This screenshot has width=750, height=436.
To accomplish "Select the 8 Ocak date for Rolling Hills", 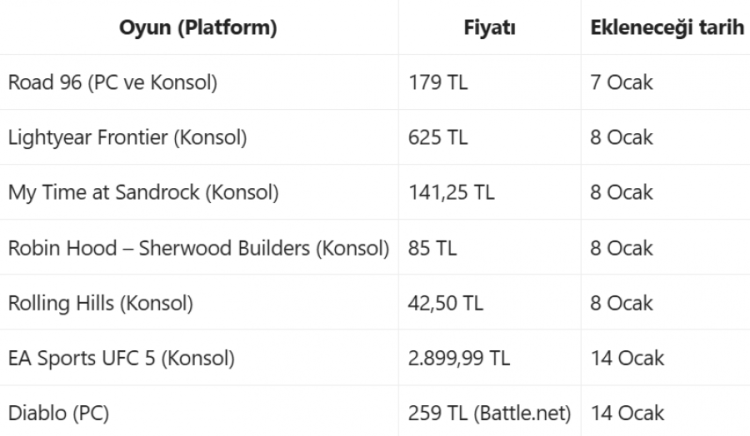I will point(621,302).
